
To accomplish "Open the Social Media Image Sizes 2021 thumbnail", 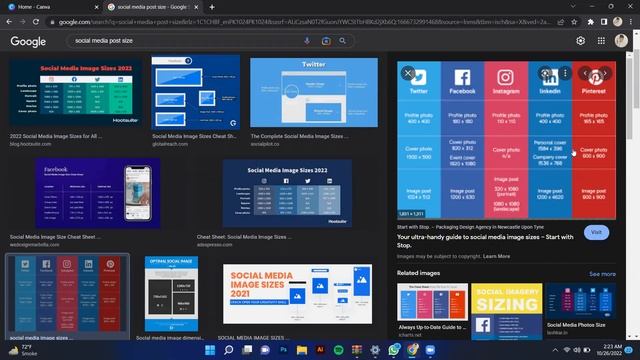I will (298, 294).
